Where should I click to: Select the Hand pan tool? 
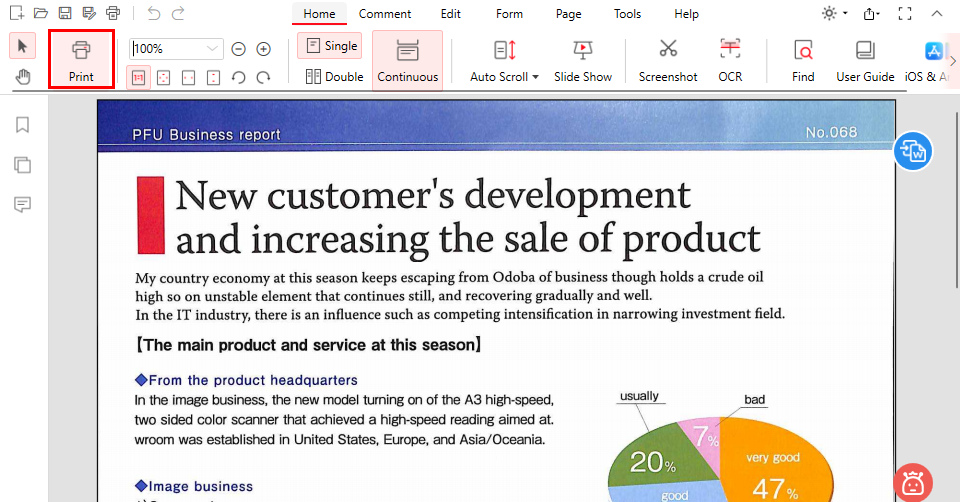click(x=22, y=77)
